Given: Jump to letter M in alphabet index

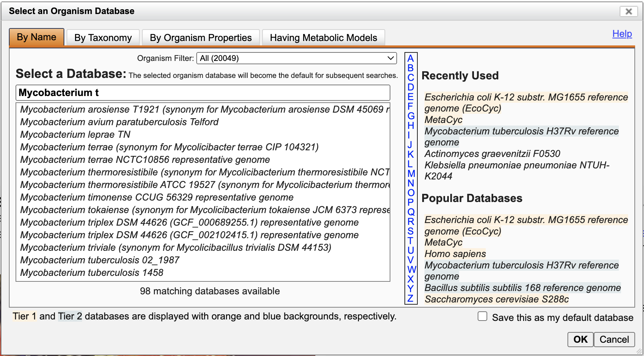Looking at the screenshot, I should tap(411, 174).
